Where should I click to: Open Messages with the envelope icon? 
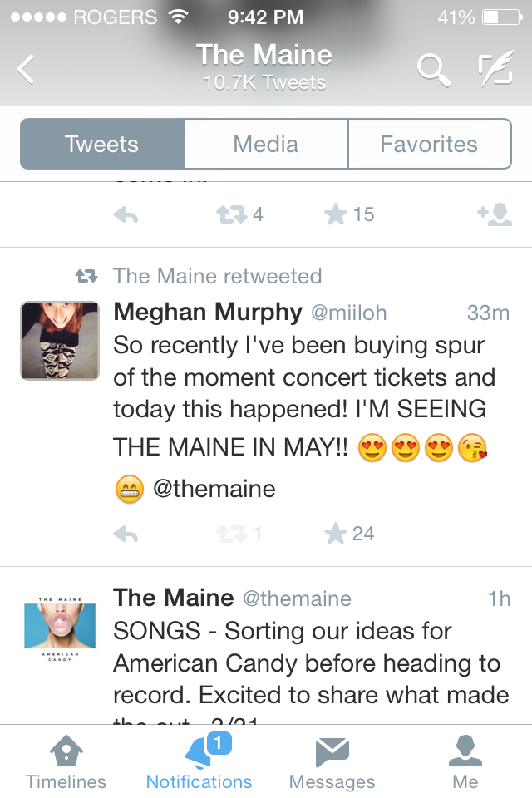[332, 763]
